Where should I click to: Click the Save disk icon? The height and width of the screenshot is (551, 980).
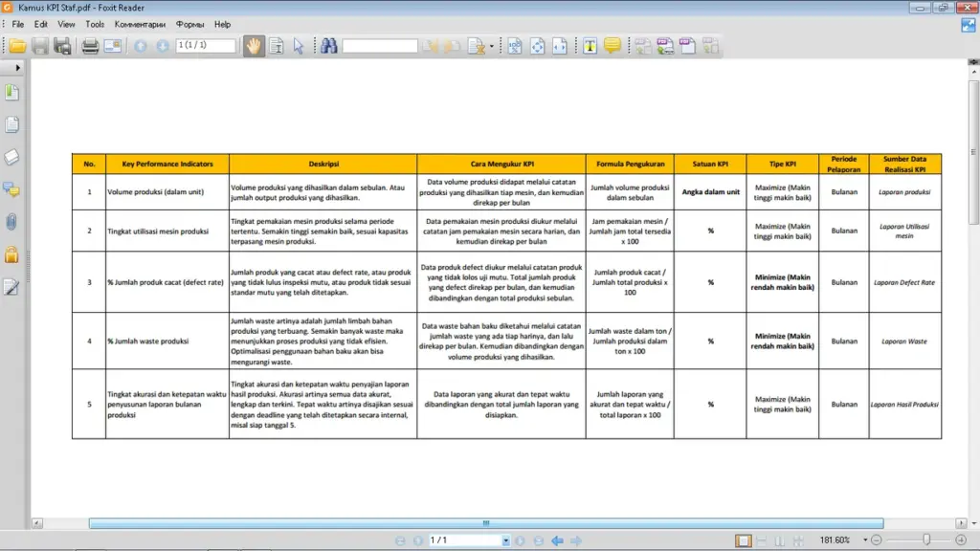tap(40, 46)
